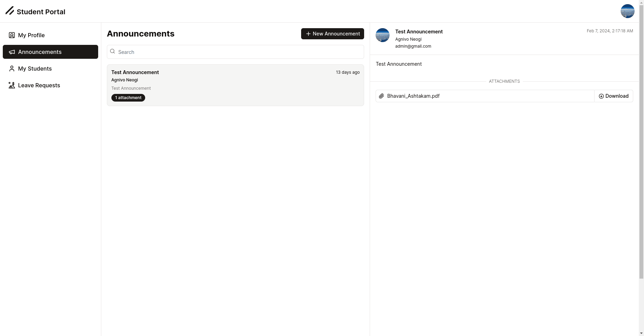Click the Student Portal title text
644x336 pixels.
(41, 12)
